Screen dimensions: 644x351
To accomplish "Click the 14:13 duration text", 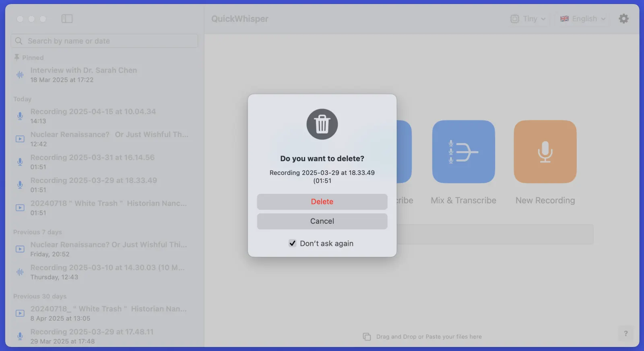I will 38,121.
